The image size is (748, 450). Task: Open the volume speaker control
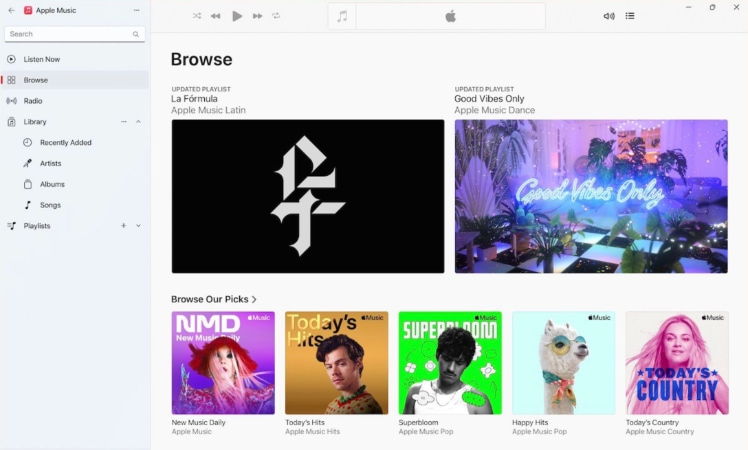609,16
